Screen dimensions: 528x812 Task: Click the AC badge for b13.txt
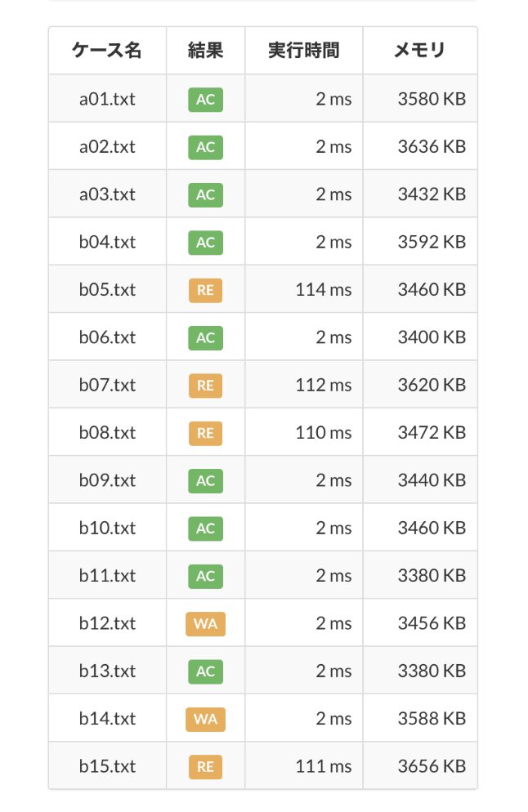[x=206, y=671]
